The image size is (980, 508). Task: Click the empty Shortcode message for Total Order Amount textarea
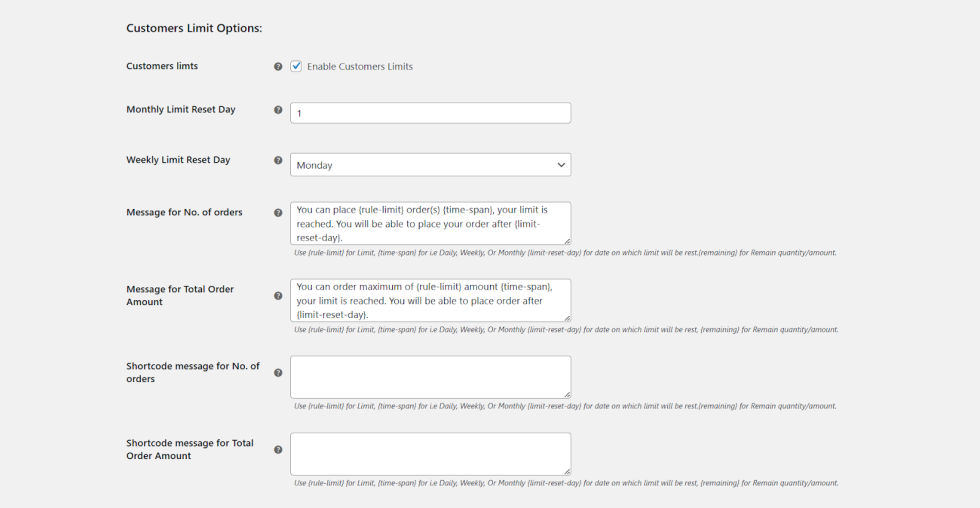click(430, 454)
